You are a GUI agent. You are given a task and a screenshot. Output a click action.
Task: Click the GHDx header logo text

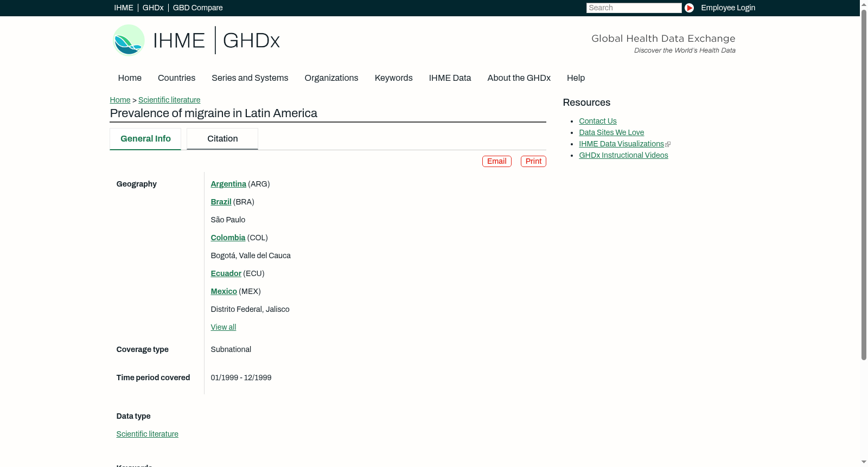[251, 41]
